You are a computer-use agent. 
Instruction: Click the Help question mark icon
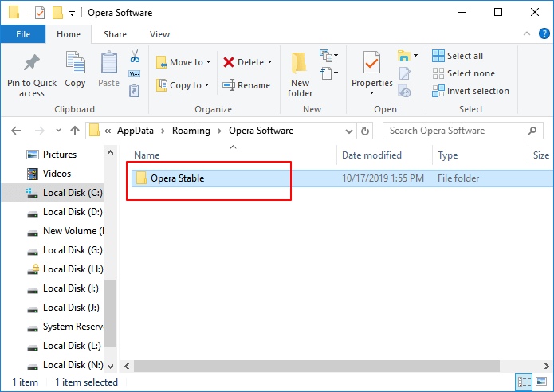tap(544, 34)
